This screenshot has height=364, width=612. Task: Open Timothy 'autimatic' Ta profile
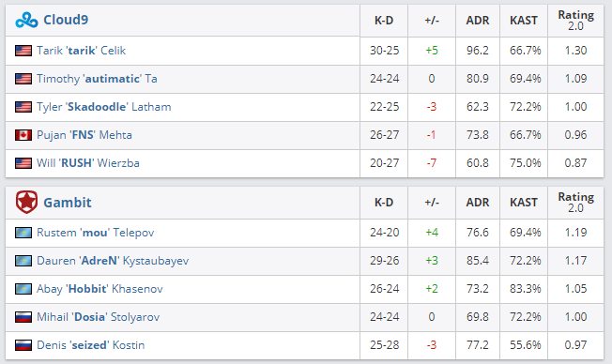pyautogui.click(x=97, y=79)
